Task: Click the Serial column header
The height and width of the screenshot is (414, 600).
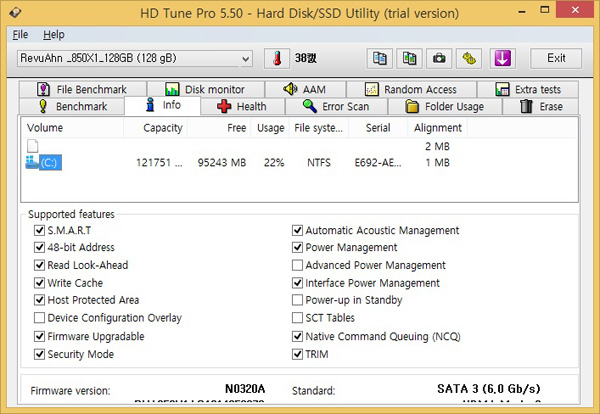Action: tap(378, 128)
